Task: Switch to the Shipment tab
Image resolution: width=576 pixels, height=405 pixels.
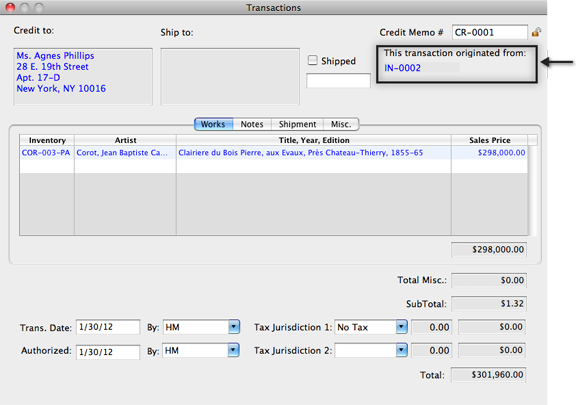Action: (297, 124)
